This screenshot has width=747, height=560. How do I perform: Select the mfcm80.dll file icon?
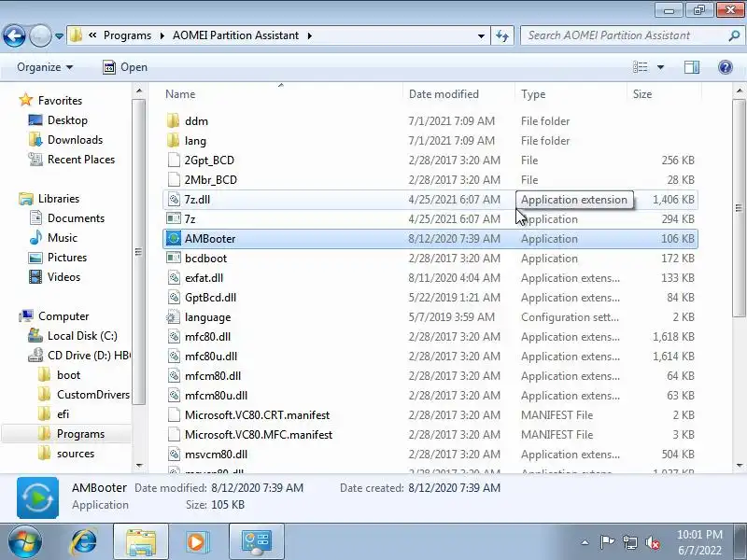point(174,376)
